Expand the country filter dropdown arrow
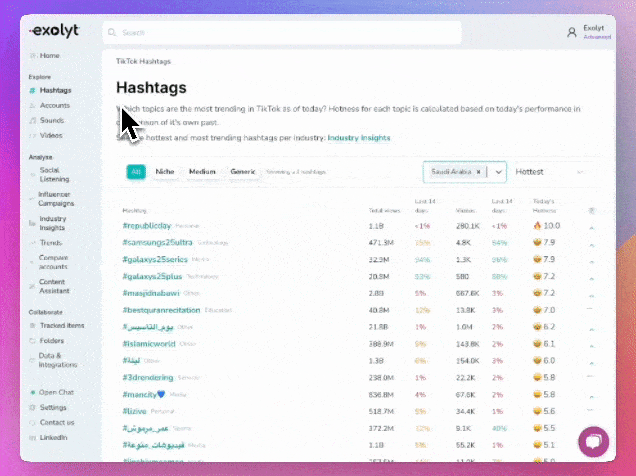This screenshot has width=636, height=476. click(x=498, y=172)
